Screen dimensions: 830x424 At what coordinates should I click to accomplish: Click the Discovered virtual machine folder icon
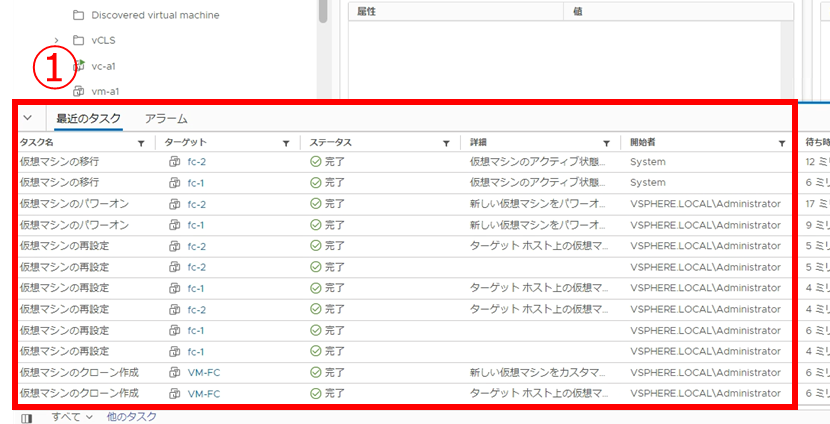pos(79,15)
